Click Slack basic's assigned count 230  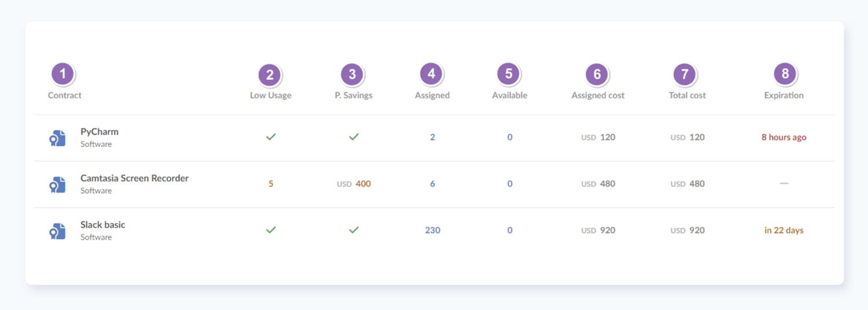(x=432, y=230)
